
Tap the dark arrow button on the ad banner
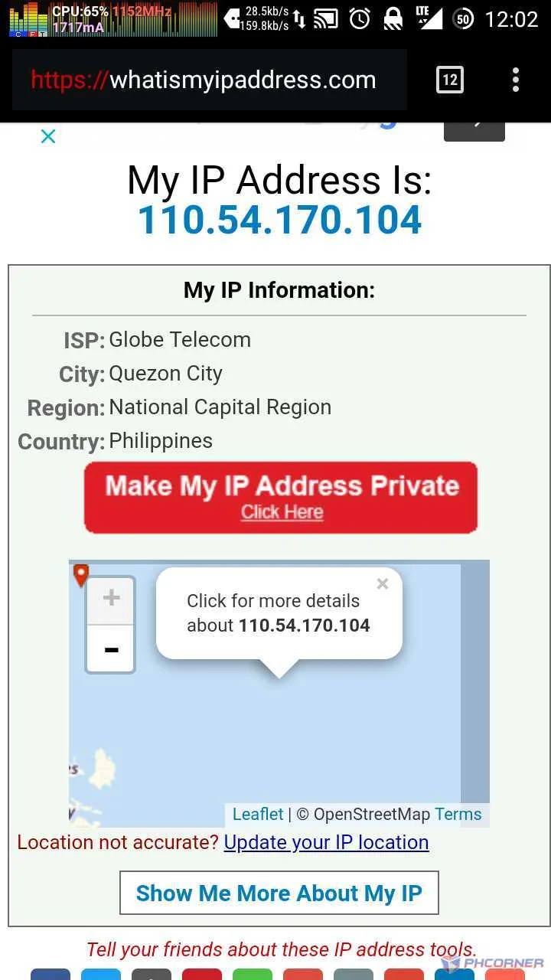[x=474, y=131]
